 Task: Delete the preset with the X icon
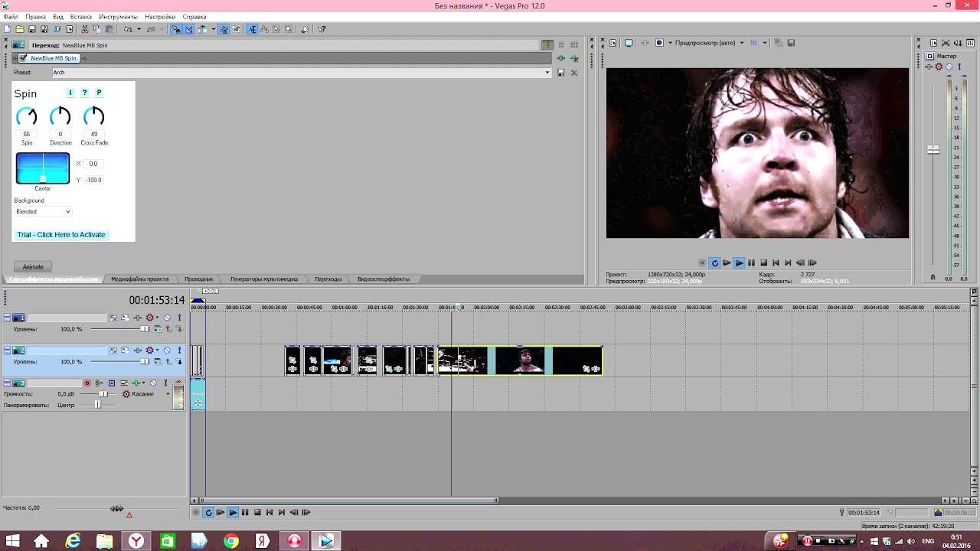click(x=574, y=73)
